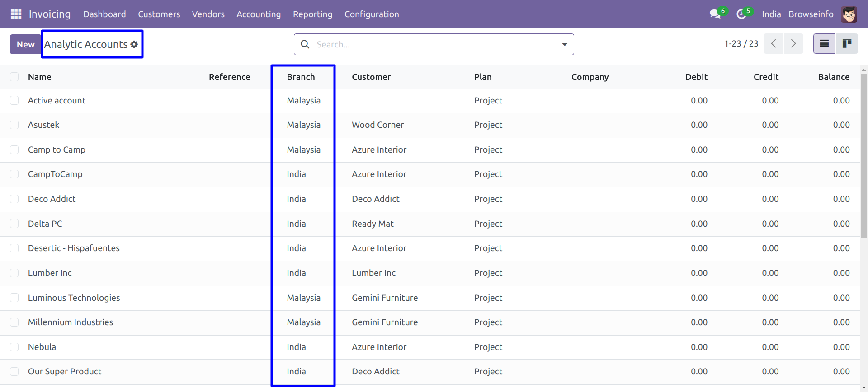
Task: Go to next page of records
Action: click(x=793, y=44)
